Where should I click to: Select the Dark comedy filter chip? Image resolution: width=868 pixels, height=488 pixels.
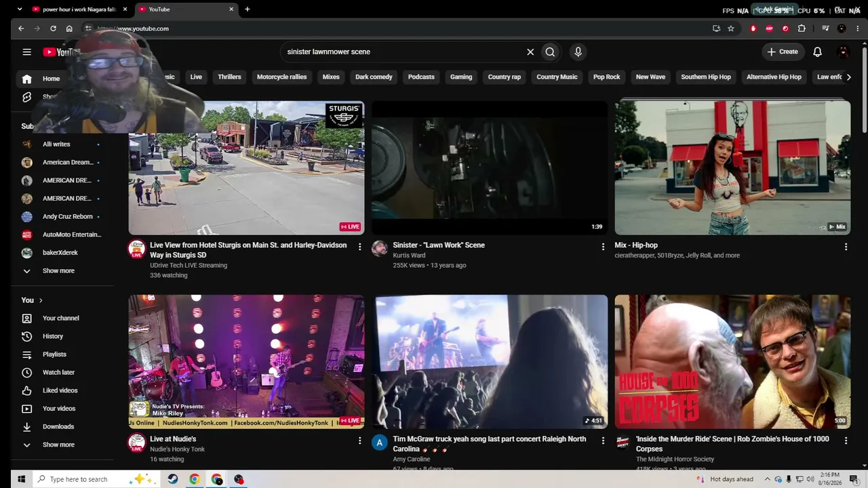(374, 77)
